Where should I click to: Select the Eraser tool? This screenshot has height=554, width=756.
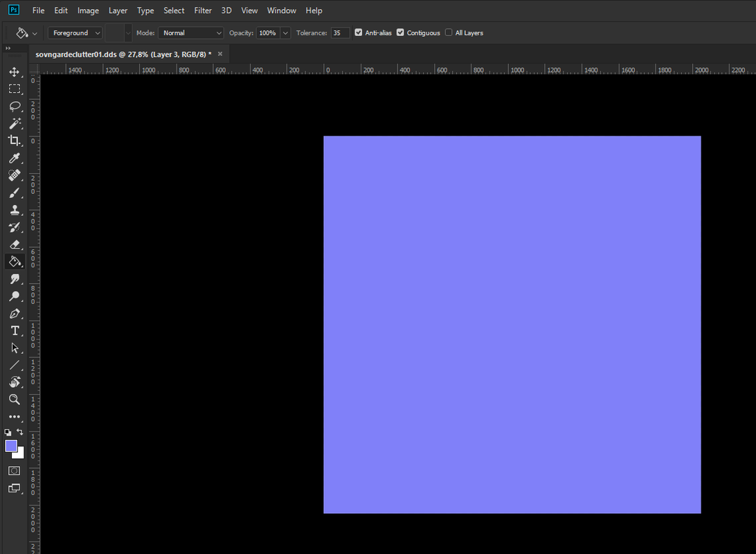click(x=15, y=244)
